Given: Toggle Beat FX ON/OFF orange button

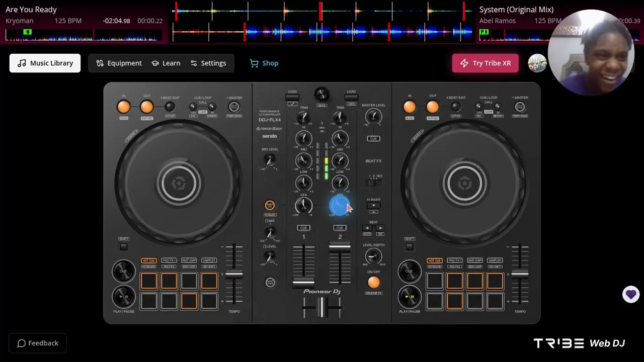Looking at the screenshot, I should tap(373, 282).
